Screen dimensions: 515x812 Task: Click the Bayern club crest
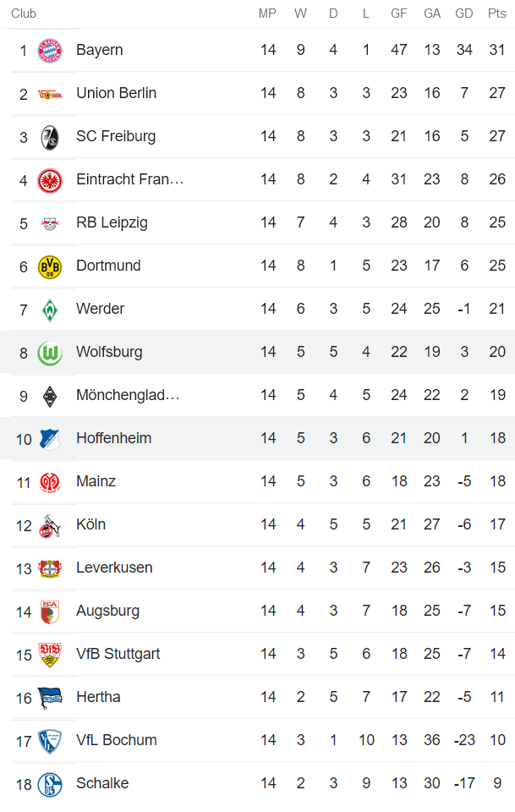[52, 50]
